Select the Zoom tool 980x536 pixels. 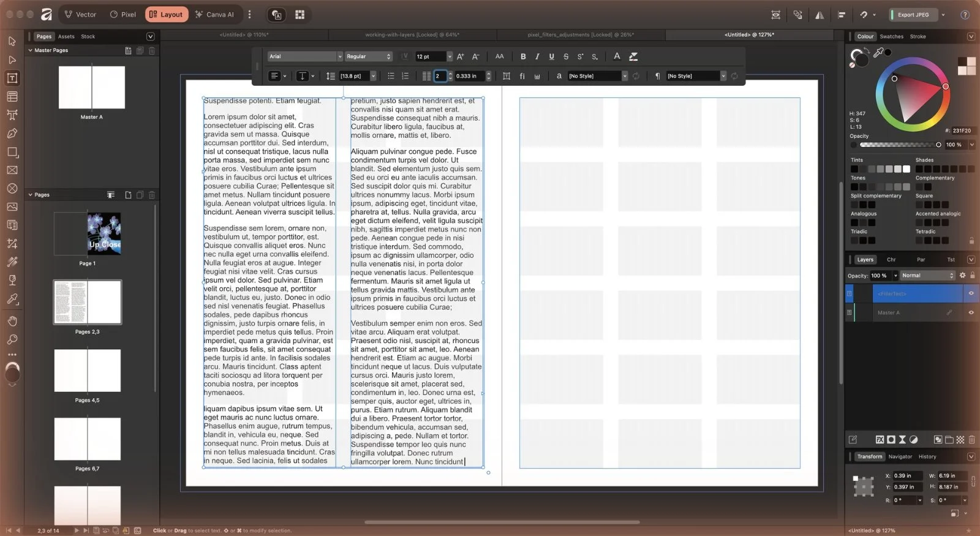point(12,339)
